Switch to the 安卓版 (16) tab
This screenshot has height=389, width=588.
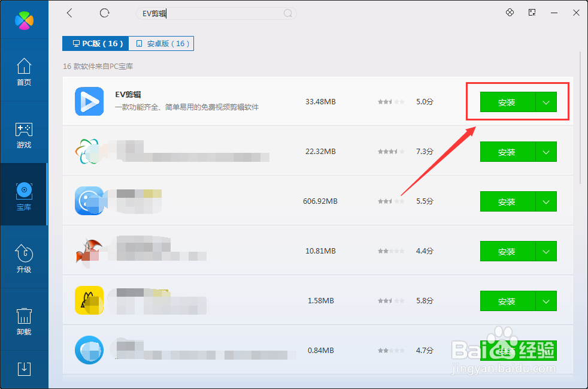(x=161, y=44)
